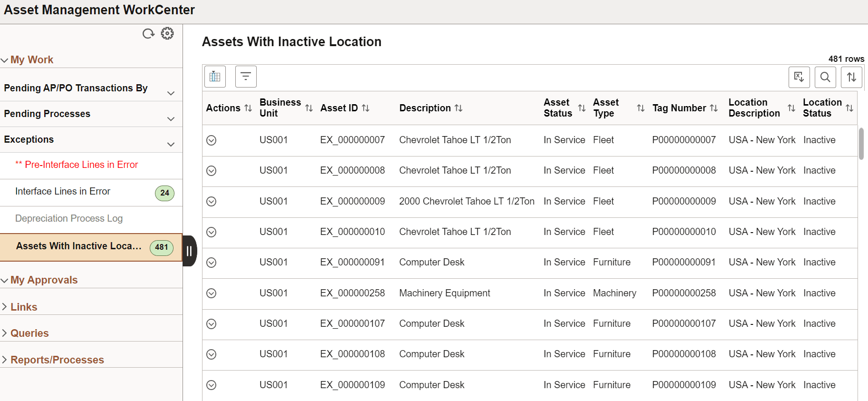
Task: Sort by Actions column
Action: 248,108
